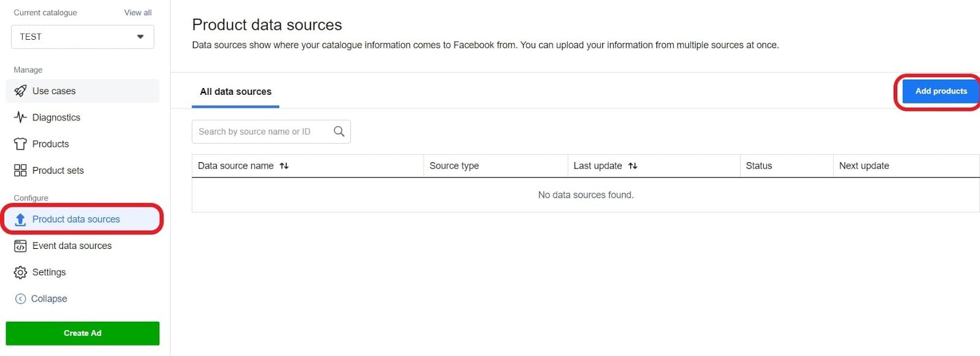Click the t-shirt Products icon
Image resolution: width=980 pixels, height=356 pixels.
[x=20, y=144]
